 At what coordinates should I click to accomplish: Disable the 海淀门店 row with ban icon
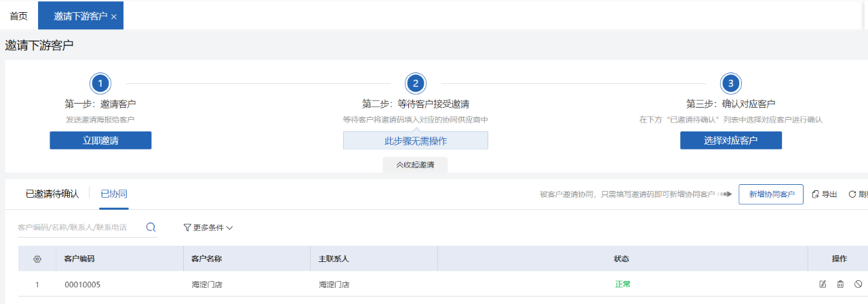coord(858,284)
